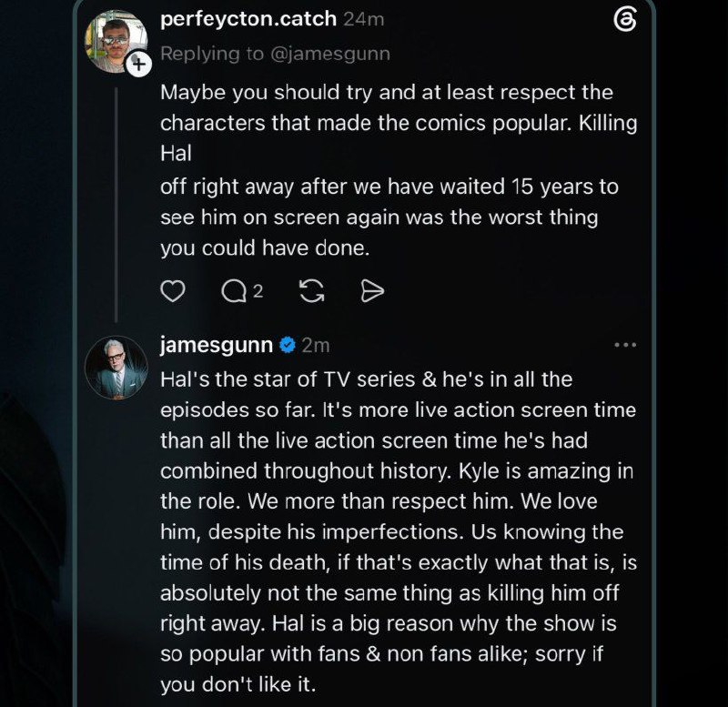The height and width of the screenshot is (707, 728).
Task: Follow perfeycton.catch with the plus badge
Action: [138, 64]
